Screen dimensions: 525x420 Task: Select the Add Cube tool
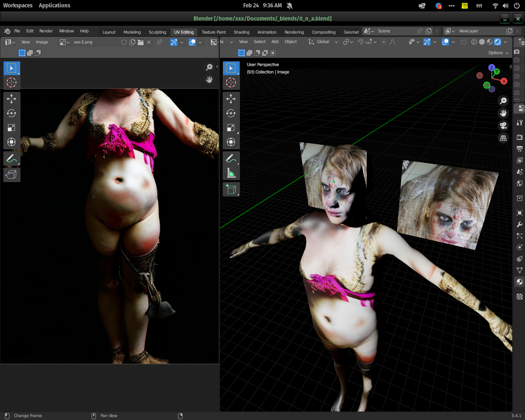231,189
